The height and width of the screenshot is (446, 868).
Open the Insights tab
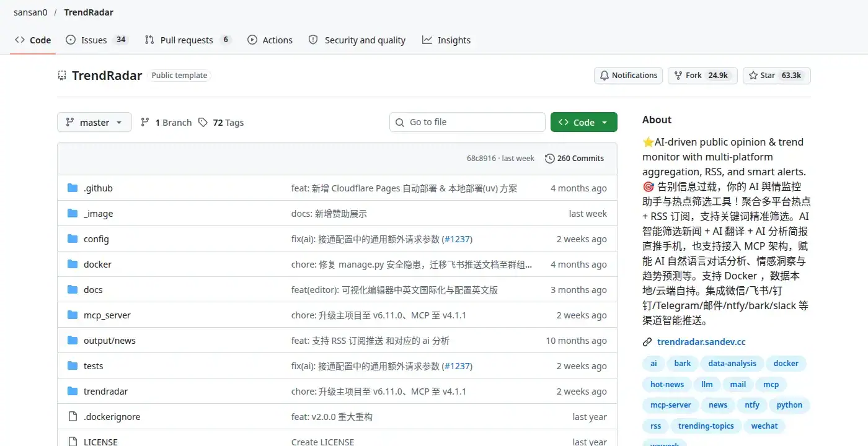pos(446,40)
